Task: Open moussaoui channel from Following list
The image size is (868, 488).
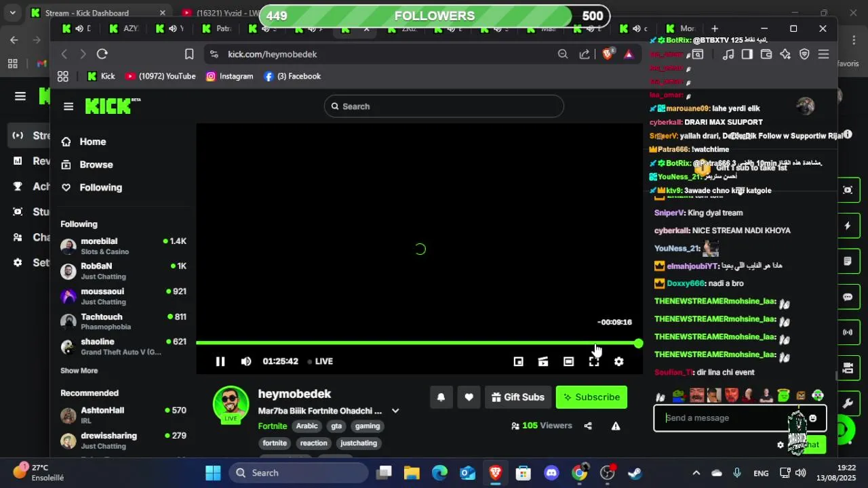Action: tap(123, 296)
